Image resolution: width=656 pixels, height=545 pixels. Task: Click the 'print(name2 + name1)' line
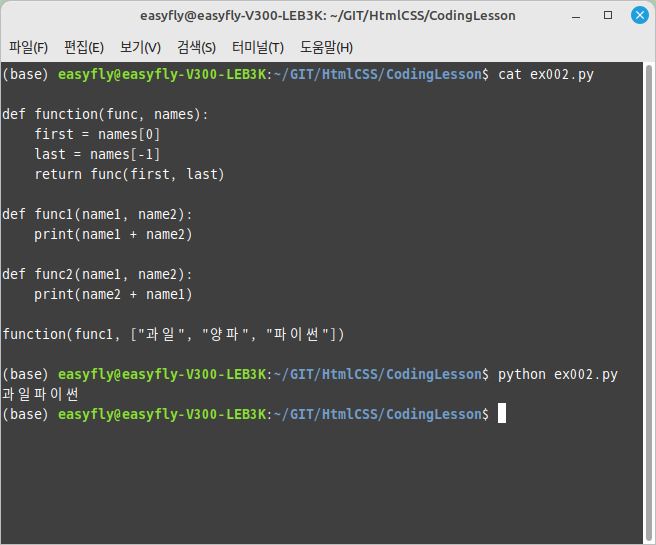click(x=113, y=294)
